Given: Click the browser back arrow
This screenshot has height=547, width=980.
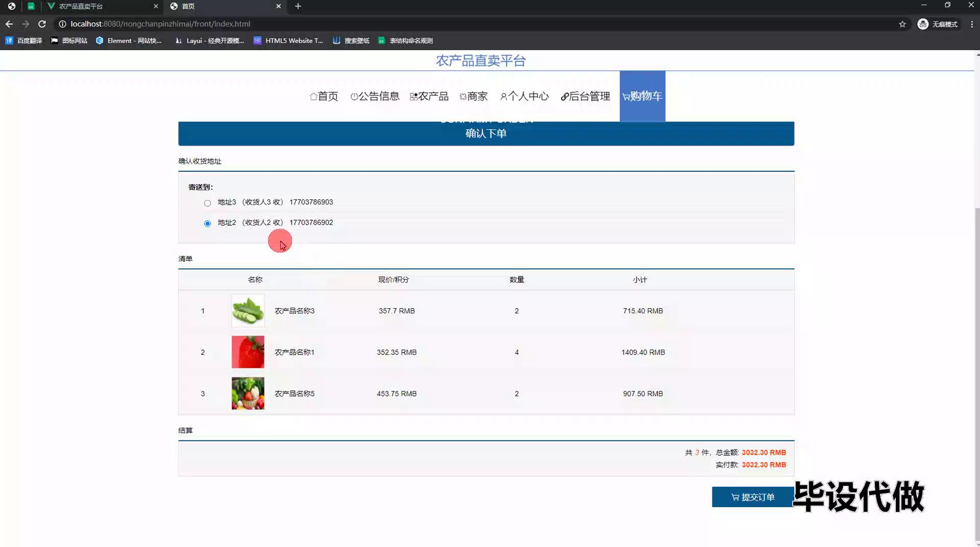Looking at the screenshot, I should (9, 24).
